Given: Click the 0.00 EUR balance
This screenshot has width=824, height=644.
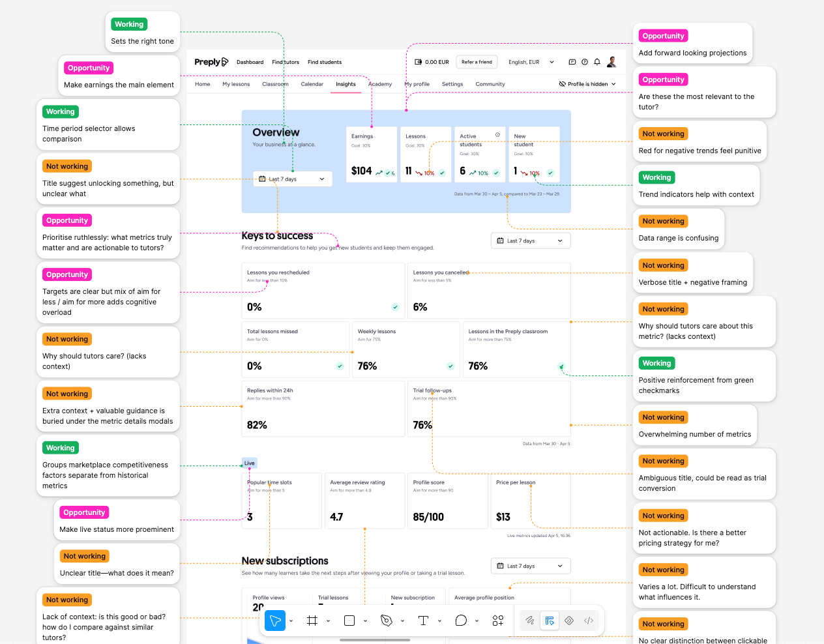Looking at the screenshot, I should point(437,62).
